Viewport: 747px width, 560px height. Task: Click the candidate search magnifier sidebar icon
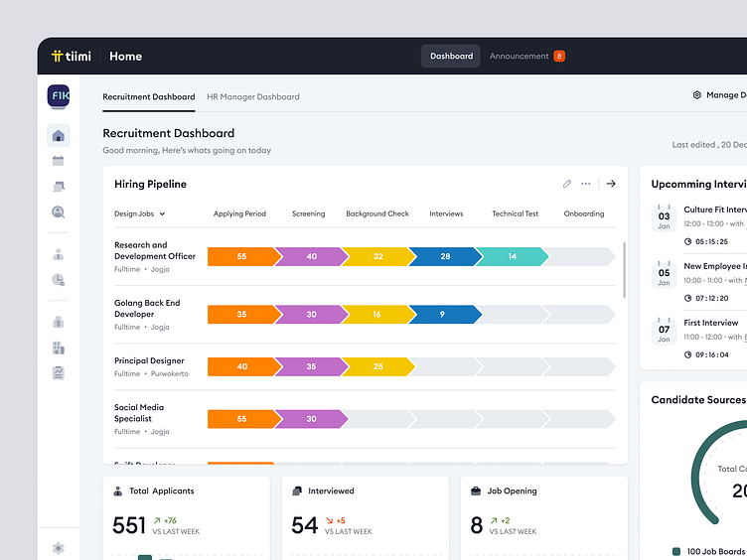pos(58,211)
